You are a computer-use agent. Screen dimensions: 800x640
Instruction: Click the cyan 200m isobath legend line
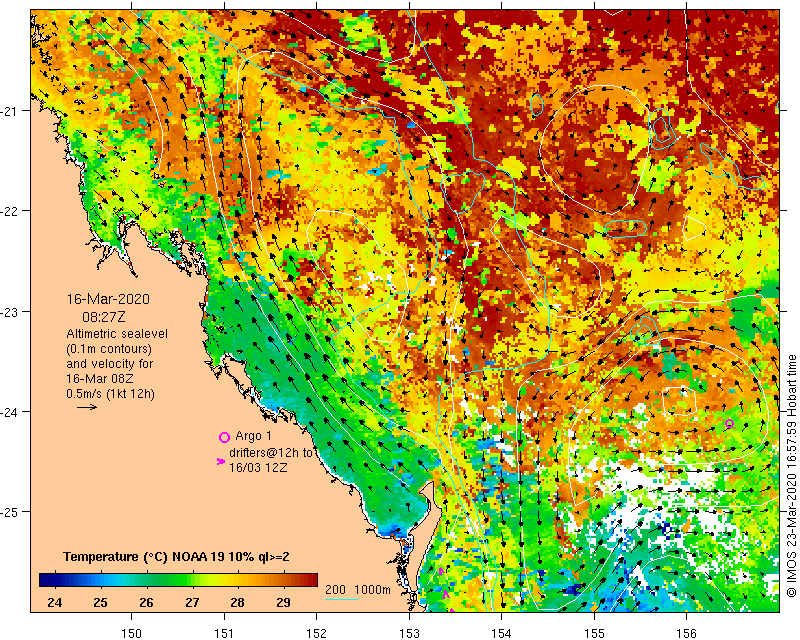pos(341,599)
